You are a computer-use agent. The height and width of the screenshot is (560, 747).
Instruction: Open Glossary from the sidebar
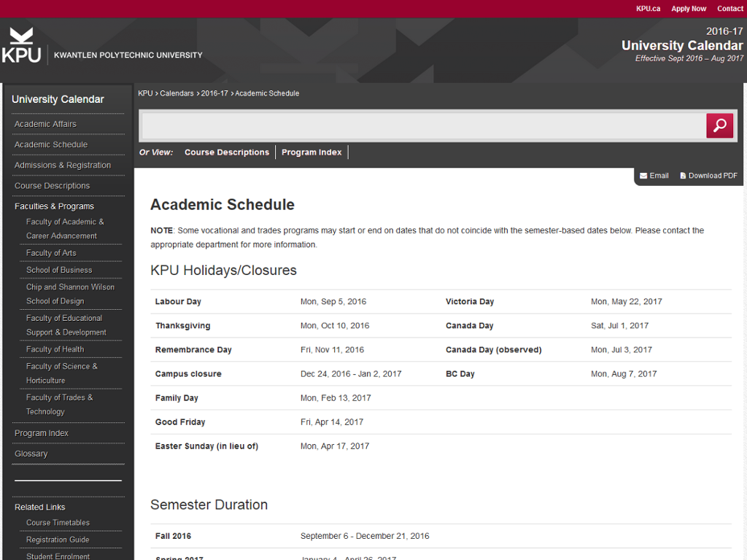click(31, 454)
